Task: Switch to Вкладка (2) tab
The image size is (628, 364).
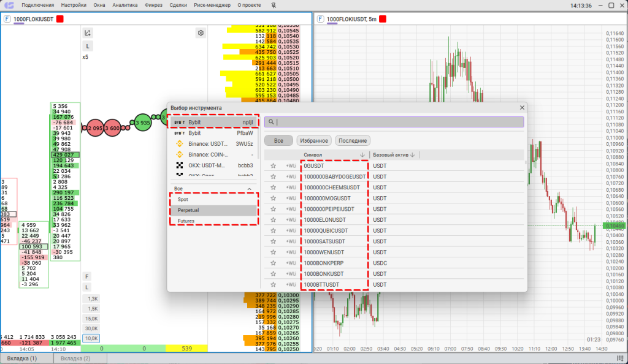Action: pos(75,358)
